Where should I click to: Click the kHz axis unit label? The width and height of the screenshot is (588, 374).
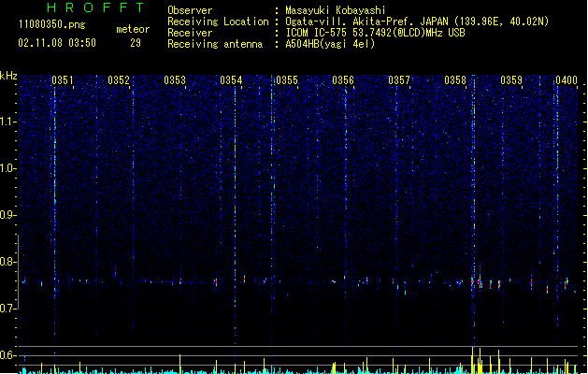pyautogui.click(x=8, y=76)
